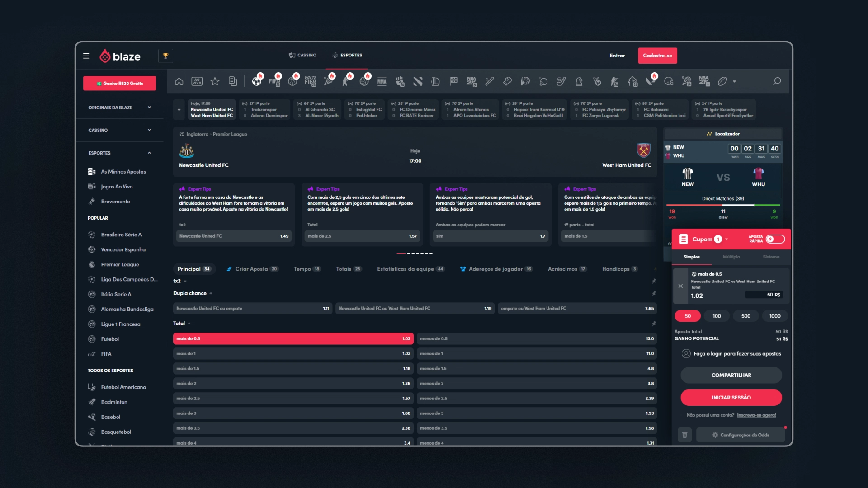Click the Cadastre-se button
The image size is (868, 488).
point(657,56)
